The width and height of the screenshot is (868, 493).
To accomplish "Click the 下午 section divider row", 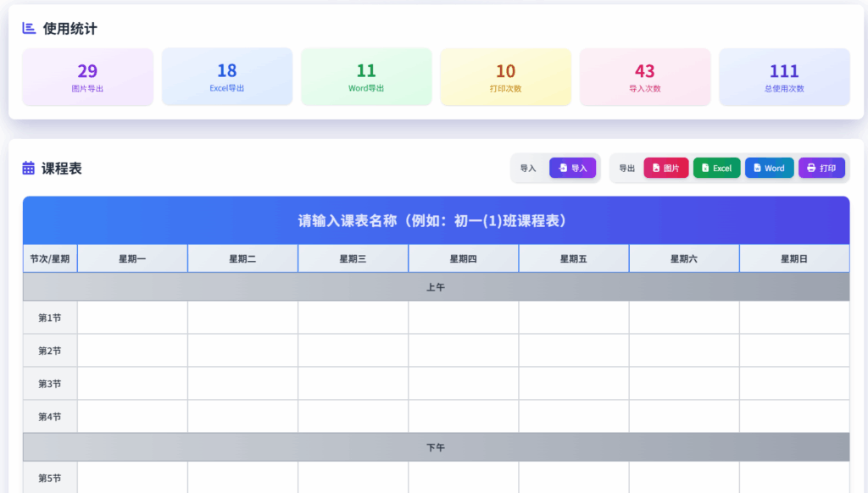I will [x=436, y=446].
